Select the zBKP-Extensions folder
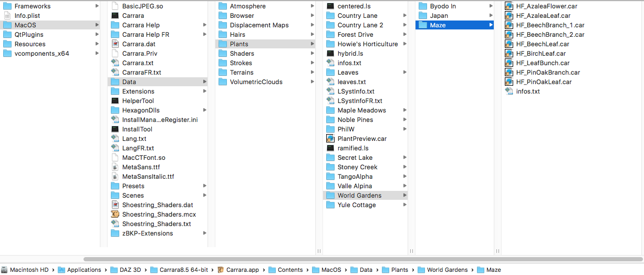 [x=158, y=233]
